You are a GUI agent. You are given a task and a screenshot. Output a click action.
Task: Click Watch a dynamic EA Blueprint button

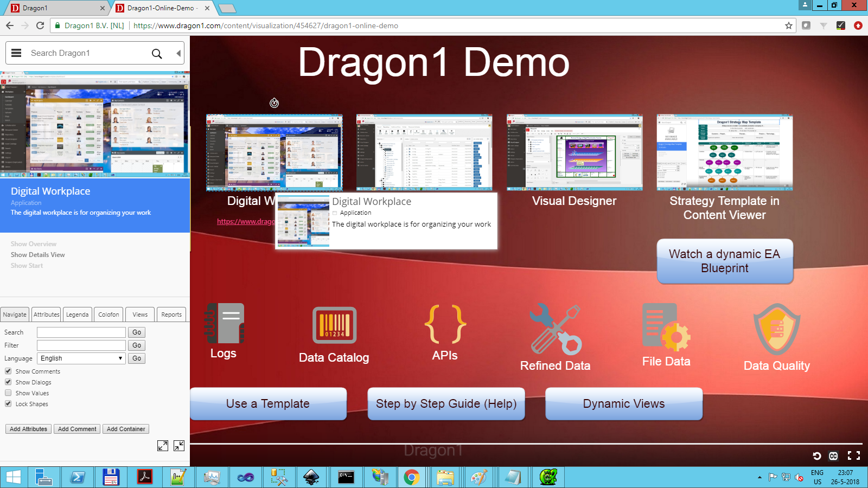[x=725, y=261]
